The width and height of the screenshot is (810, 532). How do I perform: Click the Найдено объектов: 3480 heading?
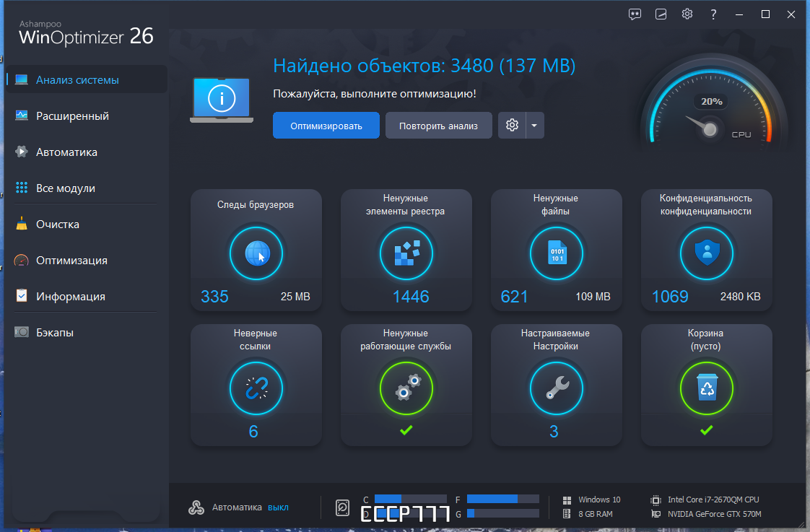tap(424, 66)
